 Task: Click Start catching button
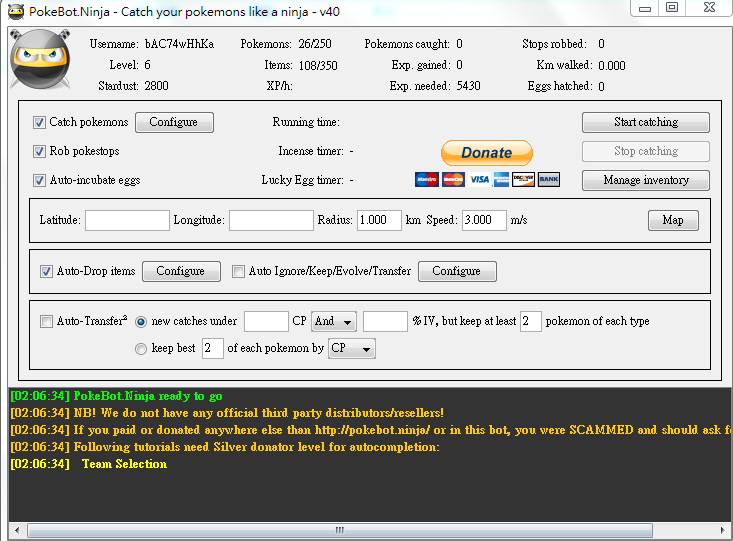[646, 123]
